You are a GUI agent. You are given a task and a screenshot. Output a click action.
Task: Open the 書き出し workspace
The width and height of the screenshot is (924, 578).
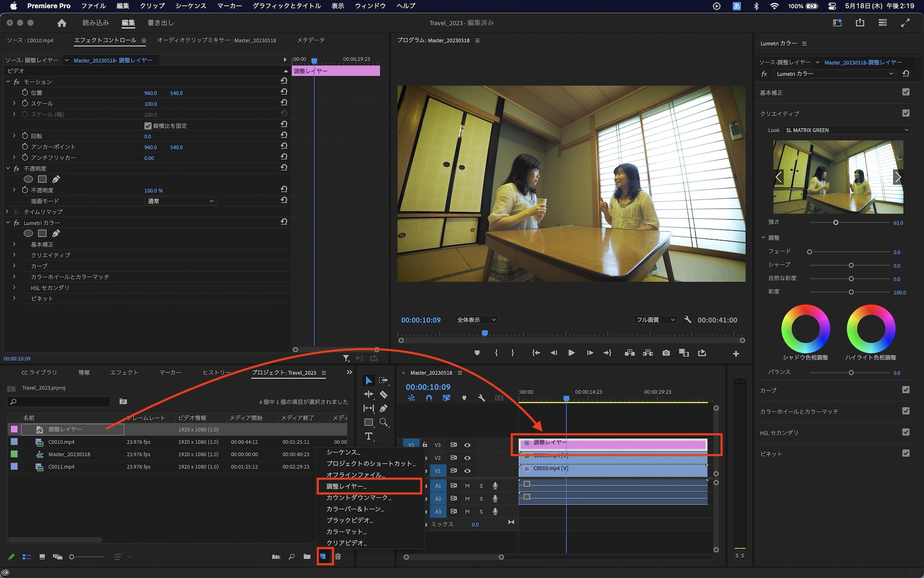tap(160, 23)
